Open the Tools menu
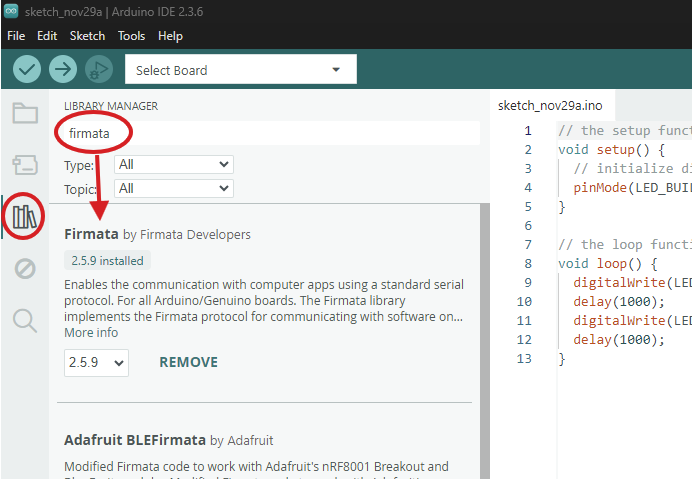692x479 pixels. tap(131, 36)
